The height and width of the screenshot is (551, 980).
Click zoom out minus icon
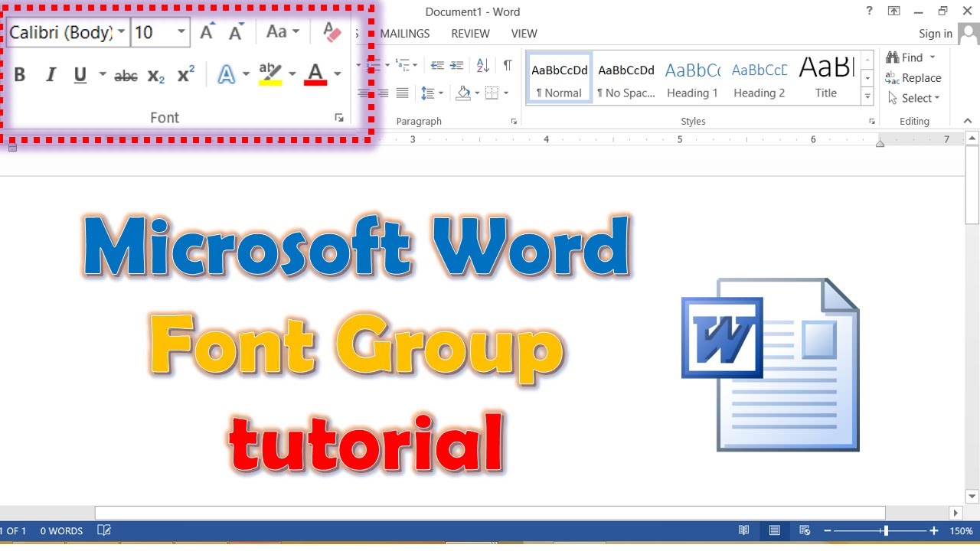(828, 530)
